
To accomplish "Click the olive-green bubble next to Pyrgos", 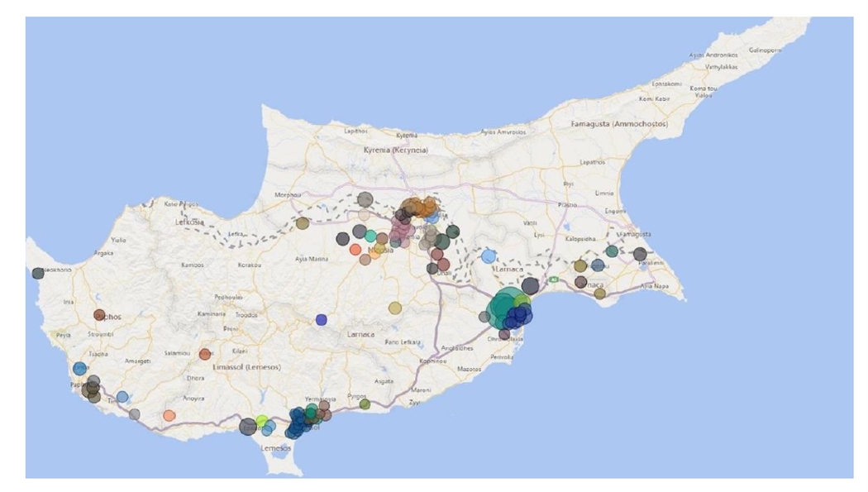I will pyautogui.click(x=365, y=404).
